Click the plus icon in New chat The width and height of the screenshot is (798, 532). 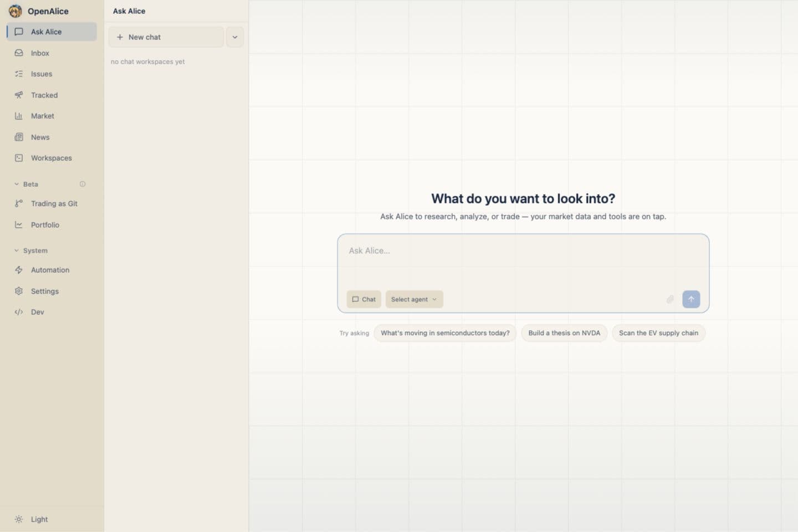(x=120, y=37)
